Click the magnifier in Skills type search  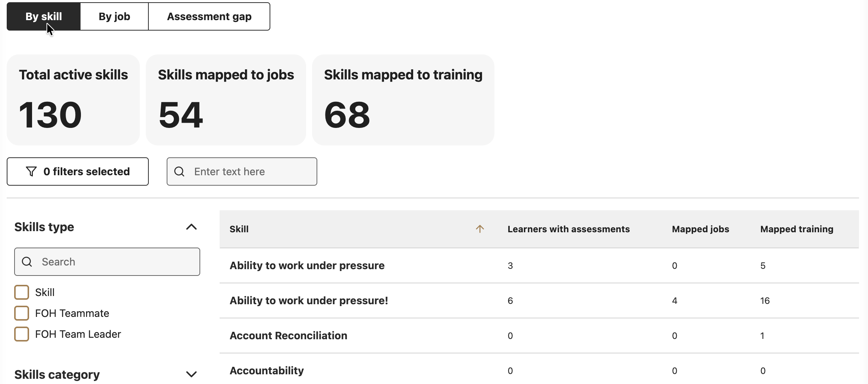[x=27, y=262]
